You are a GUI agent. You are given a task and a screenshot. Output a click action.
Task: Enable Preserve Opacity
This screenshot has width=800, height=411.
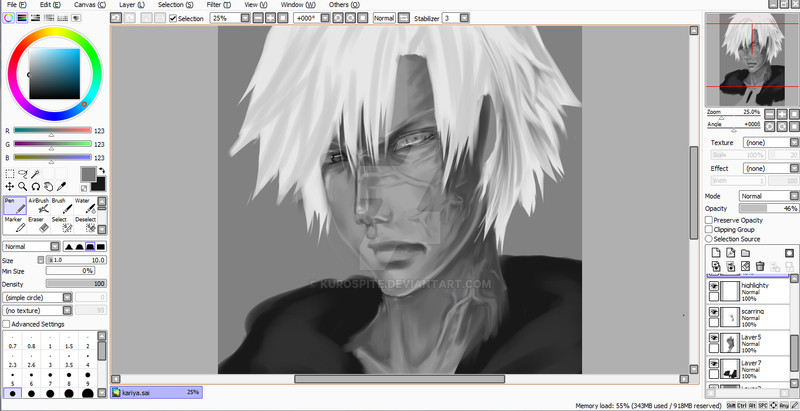(x=709, y=220)
